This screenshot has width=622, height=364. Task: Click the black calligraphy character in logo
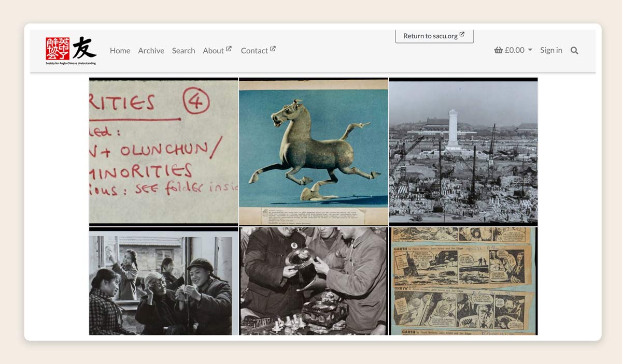coord(83,48)
